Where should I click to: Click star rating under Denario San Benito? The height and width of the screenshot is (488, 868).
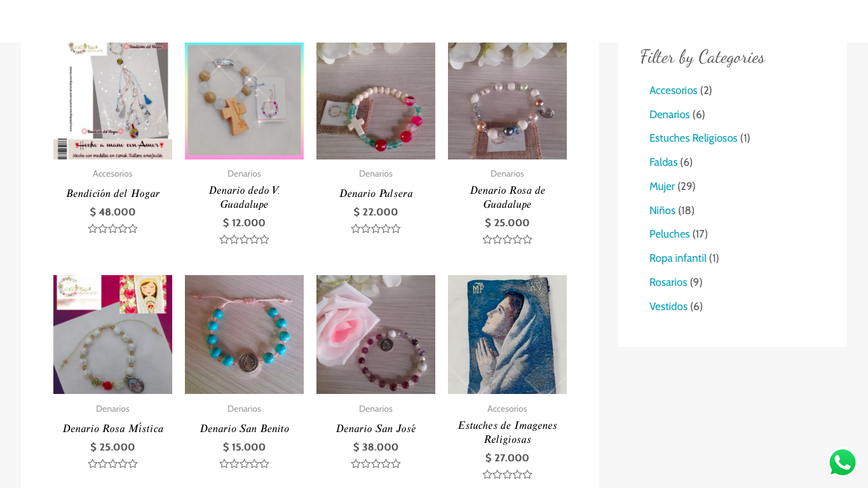point(244,464)
